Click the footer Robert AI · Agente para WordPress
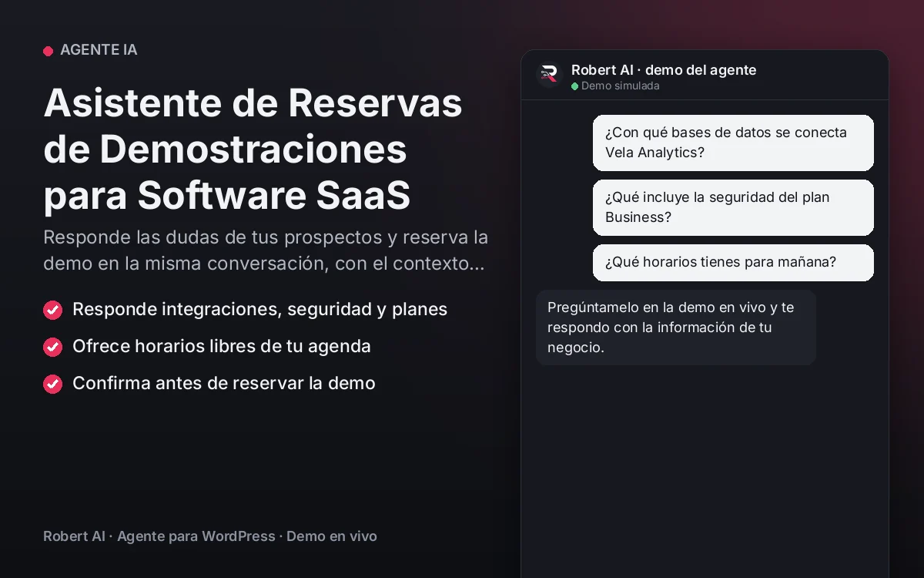924x578 pixels. click(x=210, y=536)
